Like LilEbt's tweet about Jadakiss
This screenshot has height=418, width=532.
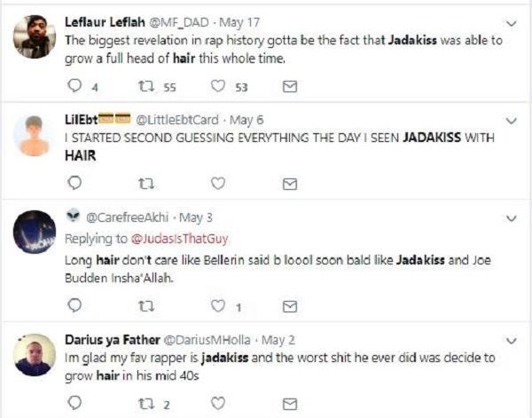[217, 183]
